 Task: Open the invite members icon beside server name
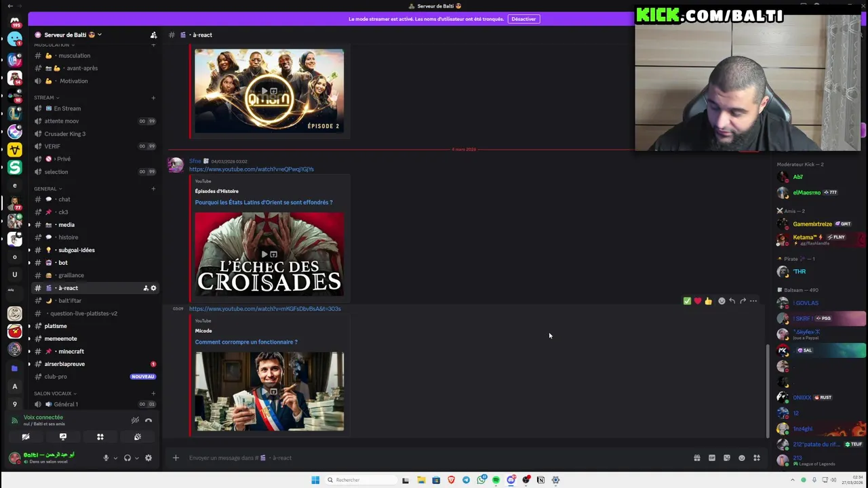153,35
